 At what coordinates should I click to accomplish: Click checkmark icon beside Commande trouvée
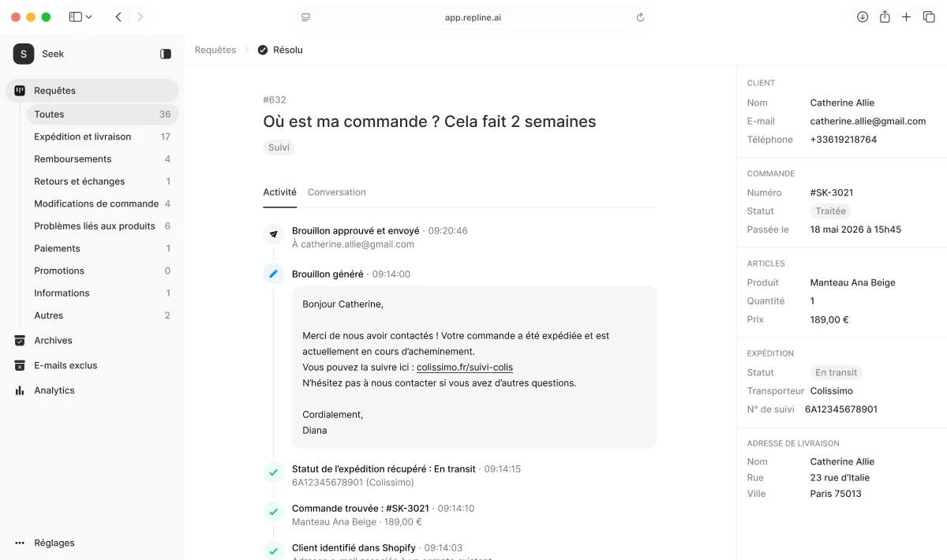tap(273, 512)
